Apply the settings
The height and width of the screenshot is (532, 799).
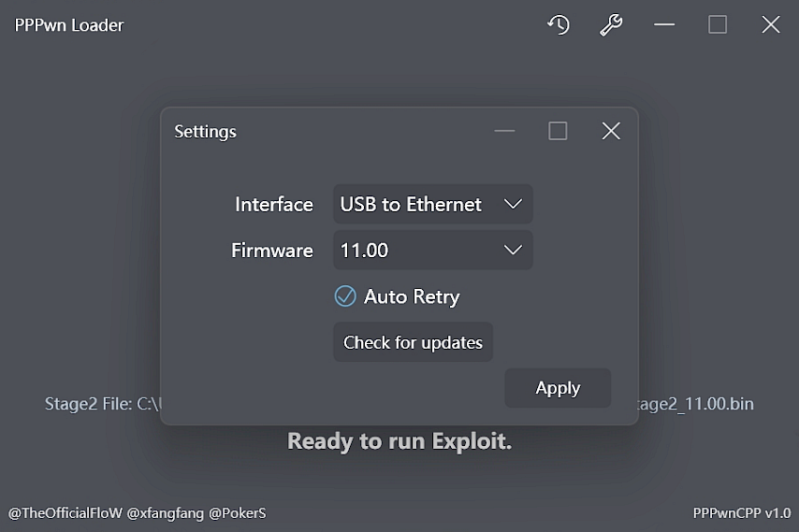pos(558,388)
